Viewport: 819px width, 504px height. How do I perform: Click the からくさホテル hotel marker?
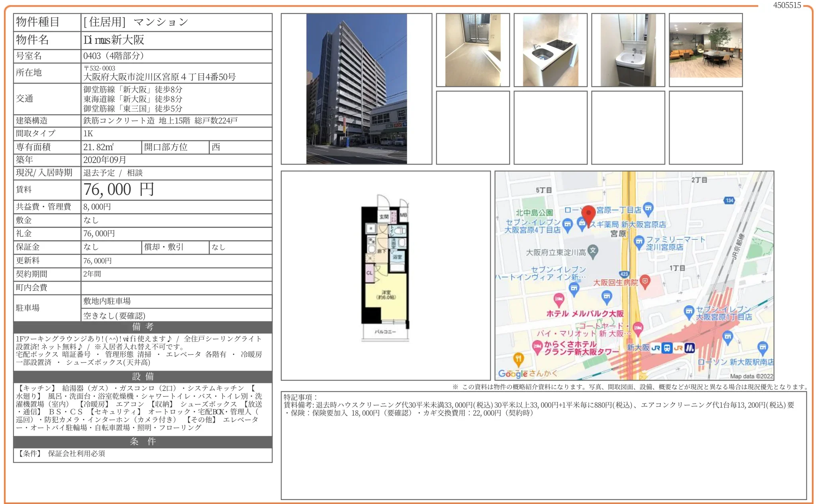tap(538, 346)
